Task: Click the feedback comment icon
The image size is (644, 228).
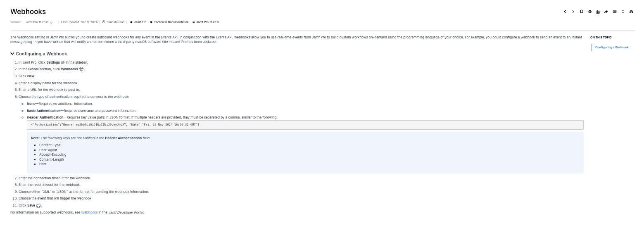Action: pyautogui.click(x=615, y=12)
